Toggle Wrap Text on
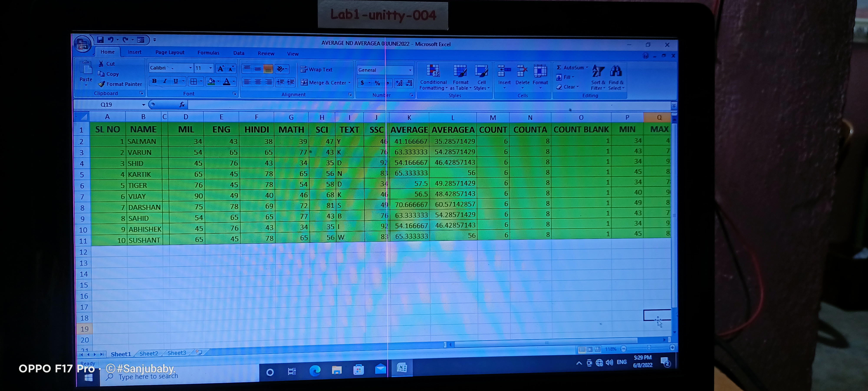 tap(316, 70)
